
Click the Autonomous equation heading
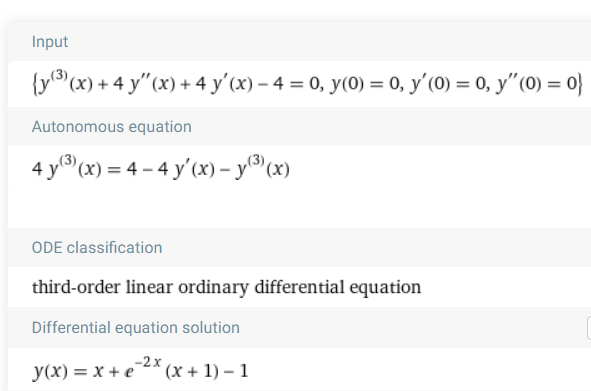[x=112, y=127]
